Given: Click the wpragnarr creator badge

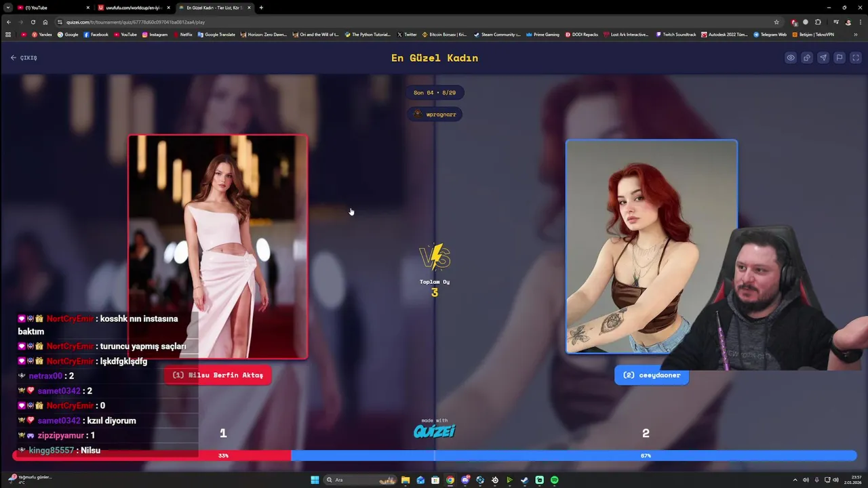Looking at the screenshot, I should [435, 114].
